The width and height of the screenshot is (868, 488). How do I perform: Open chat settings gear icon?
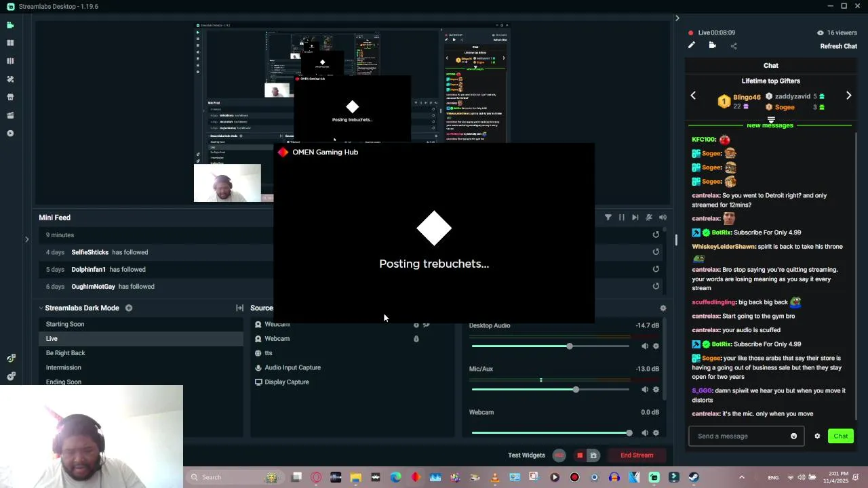point(817,436)
